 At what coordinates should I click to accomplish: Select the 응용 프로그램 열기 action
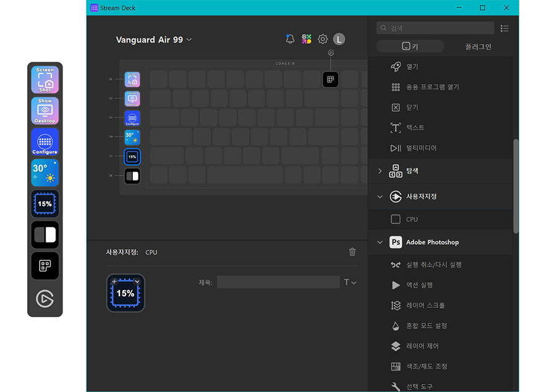pyautogui.click(x=441, y=87)
